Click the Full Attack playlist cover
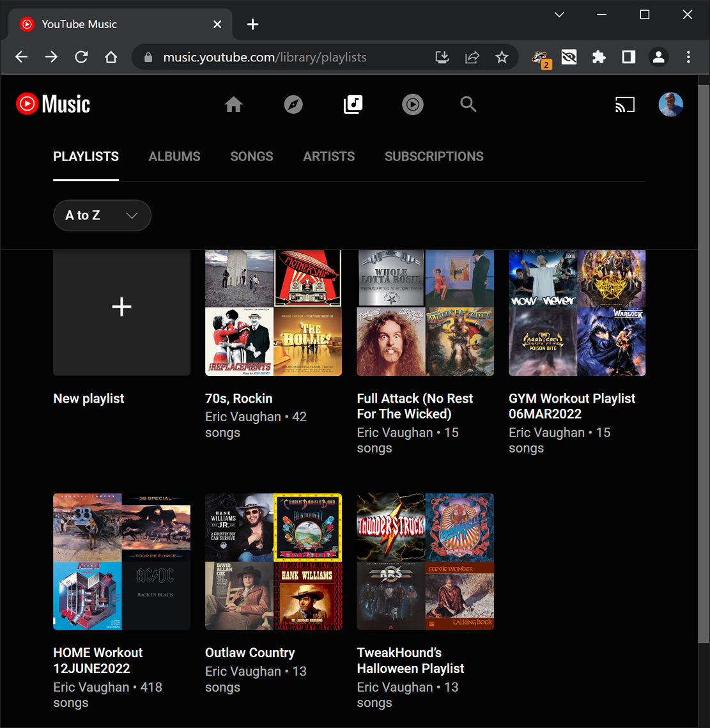The height and width of the screenshot is (728, 710). tap(426, 312)
